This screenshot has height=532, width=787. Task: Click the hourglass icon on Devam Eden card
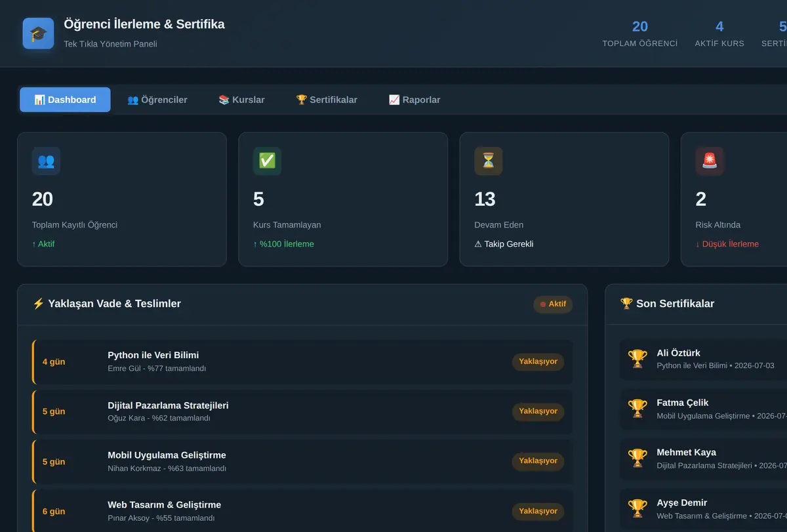489,161
